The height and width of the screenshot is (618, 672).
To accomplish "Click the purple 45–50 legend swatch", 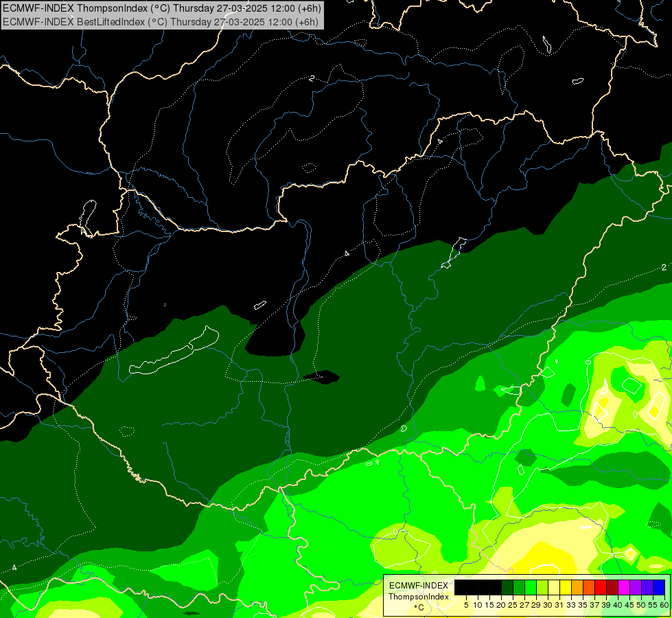I will point(636,587).
